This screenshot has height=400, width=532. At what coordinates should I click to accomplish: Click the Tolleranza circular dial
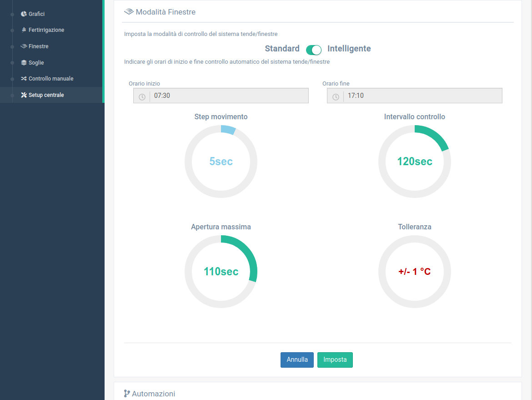(x=415, y=272)
